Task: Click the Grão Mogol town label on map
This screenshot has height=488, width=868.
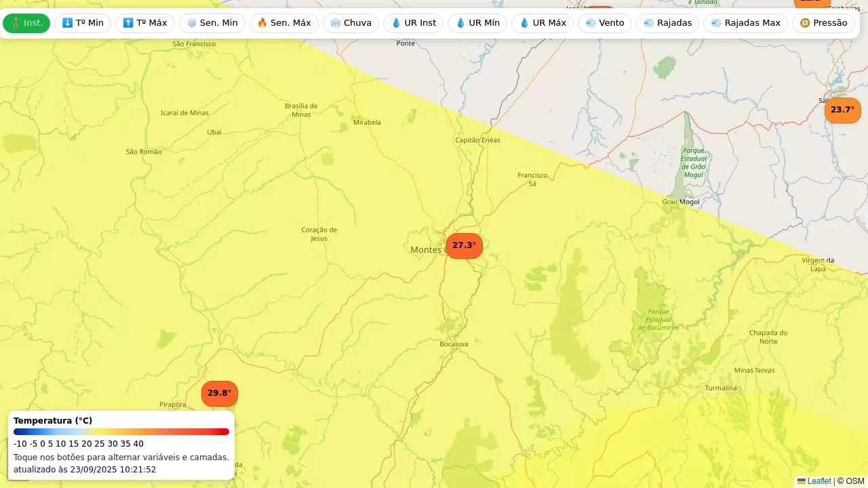Action: (680, 202)
